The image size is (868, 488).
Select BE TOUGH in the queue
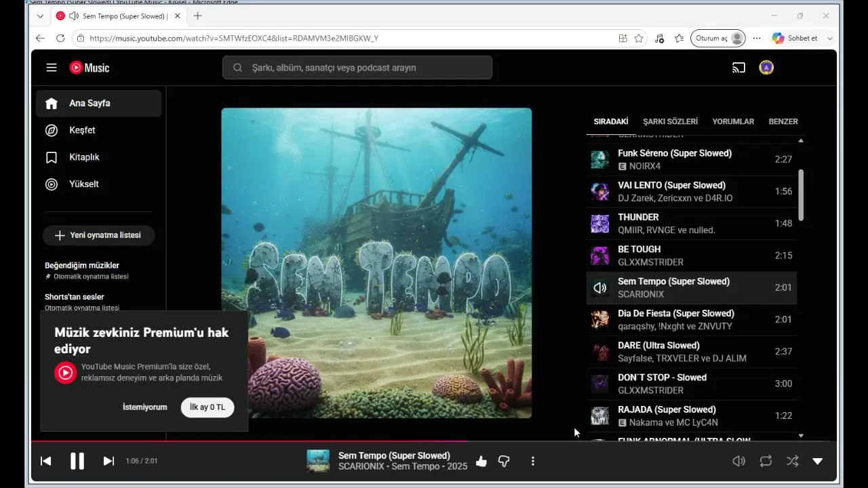pos(691,256)
